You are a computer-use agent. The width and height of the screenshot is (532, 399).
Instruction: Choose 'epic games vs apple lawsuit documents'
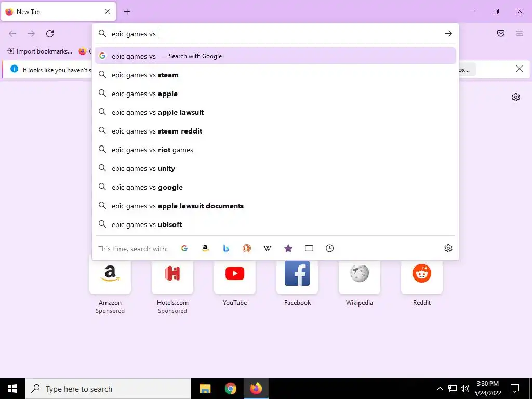tap(275, 206)
